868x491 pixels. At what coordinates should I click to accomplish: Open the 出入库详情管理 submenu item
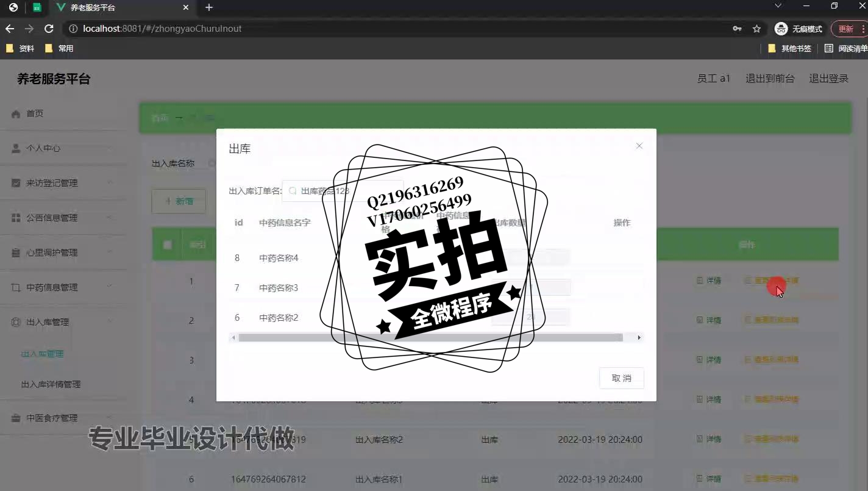pyautogui.click(x=51, y=384)
